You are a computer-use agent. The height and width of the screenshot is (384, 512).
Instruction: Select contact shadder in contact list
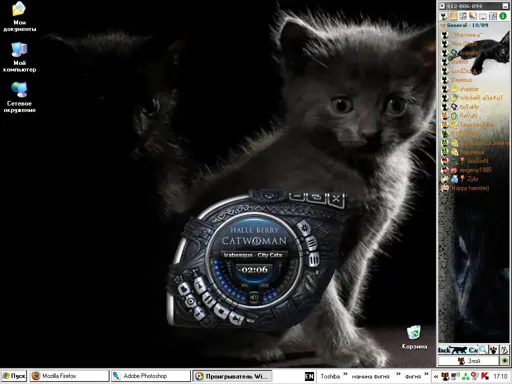pyautogui.click(x=475, y=89)
